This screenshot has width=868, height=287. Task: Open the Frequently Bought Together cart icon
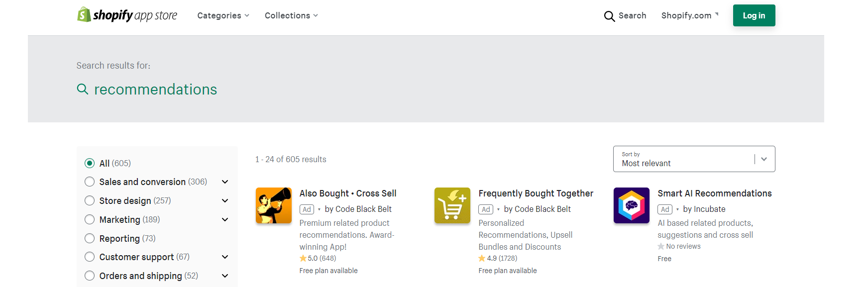452,205
